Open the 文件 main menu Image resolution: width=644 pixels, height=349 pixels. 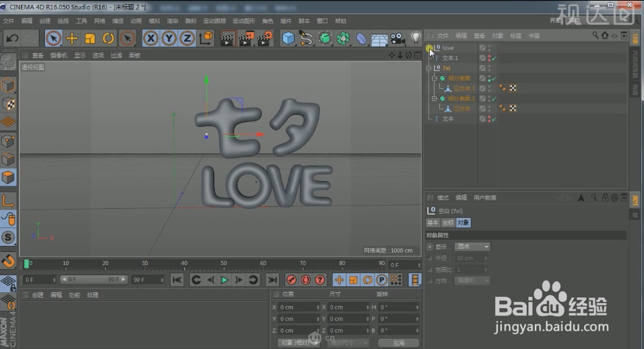click(9, 21)
